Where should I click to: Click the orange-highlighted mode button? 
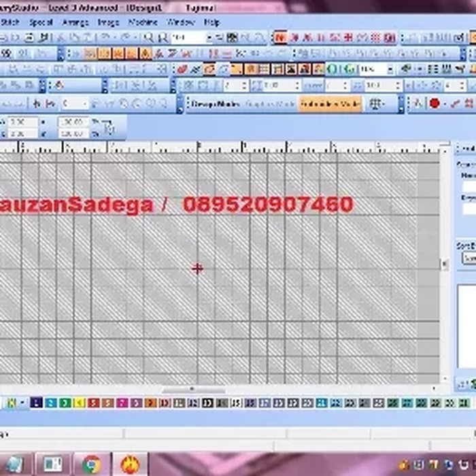tap(330, 104)
